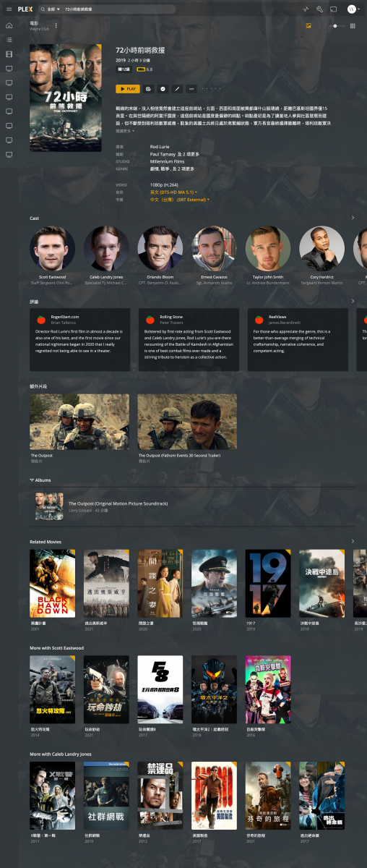
Task: Open 自殺突擊隊 poster
Action: (268, 689)
